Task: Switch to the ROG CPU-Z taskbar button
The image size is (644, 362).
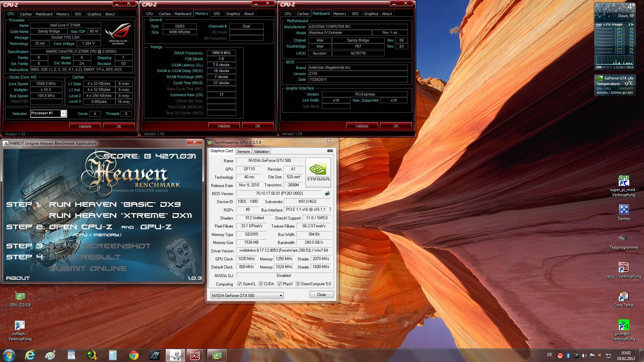Action: [x=195, y=355]
